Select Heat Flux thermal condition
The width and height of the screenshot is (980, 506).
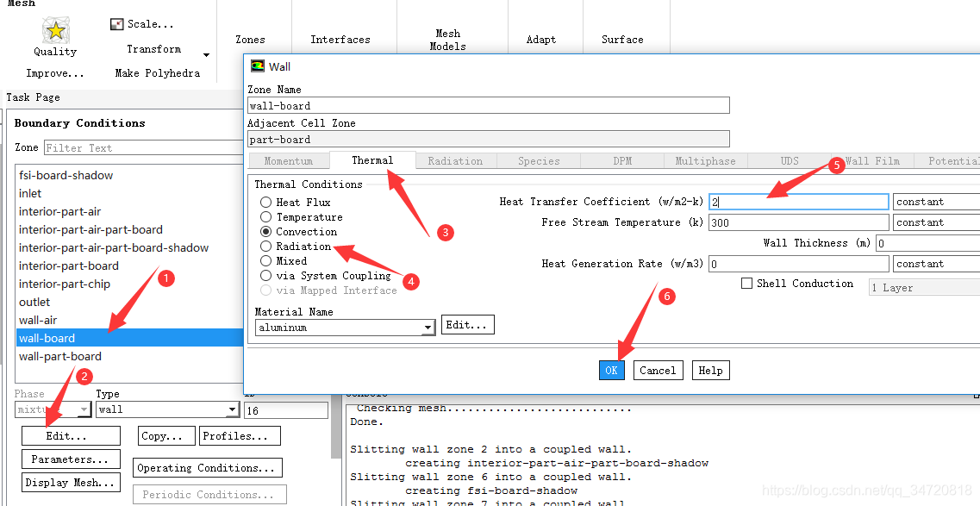click(266, 203)
